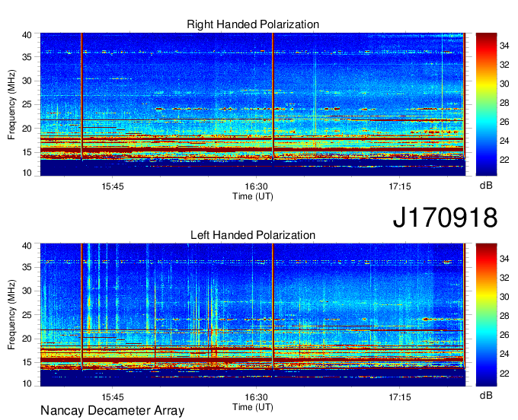Choose the 22 value on the lower color bar
This screenshot has width=518, height=420.
[504, 374]
